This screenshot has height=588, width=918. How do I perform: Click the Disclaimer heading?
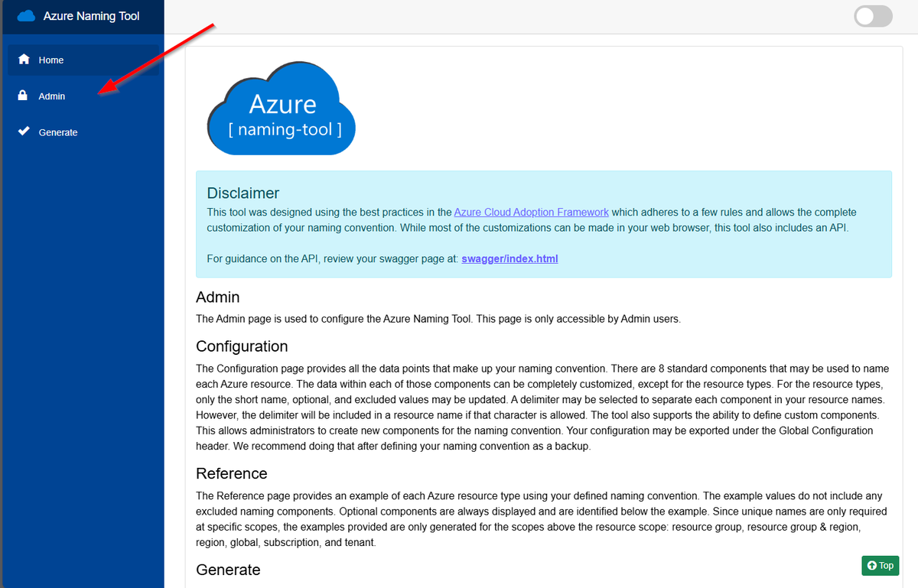pyautogui.click(x=243, y=193)
